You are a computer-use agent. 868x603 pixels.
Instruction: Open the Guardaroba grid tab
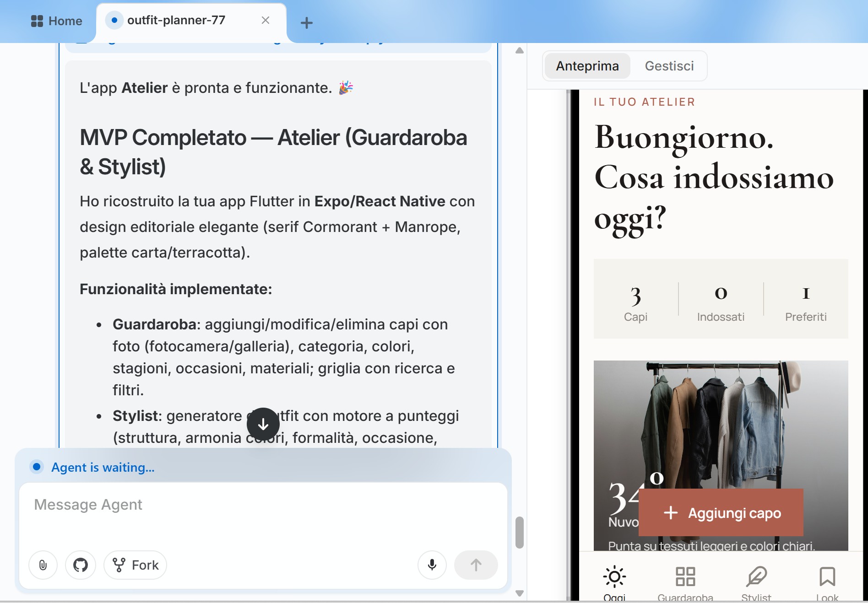(x=685, y=583)
